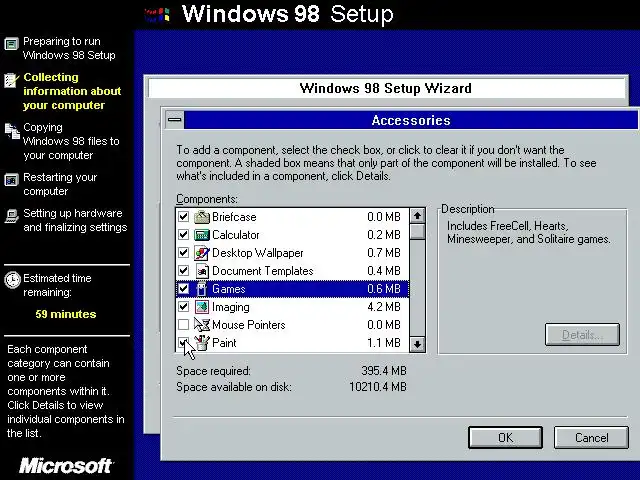This screenshot has height=480, width=640.
Task: Select the Calculator list row
Action: [x=292, y=235]
